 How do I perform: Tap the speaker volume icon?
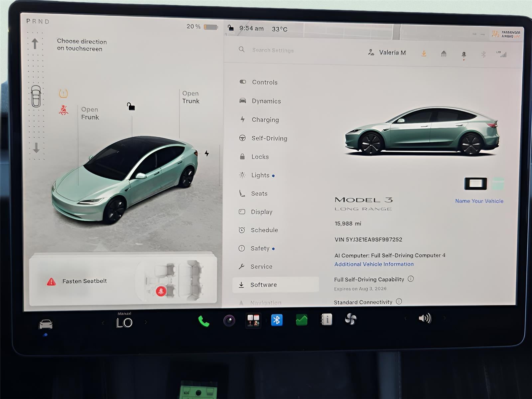tap(425, 318)
